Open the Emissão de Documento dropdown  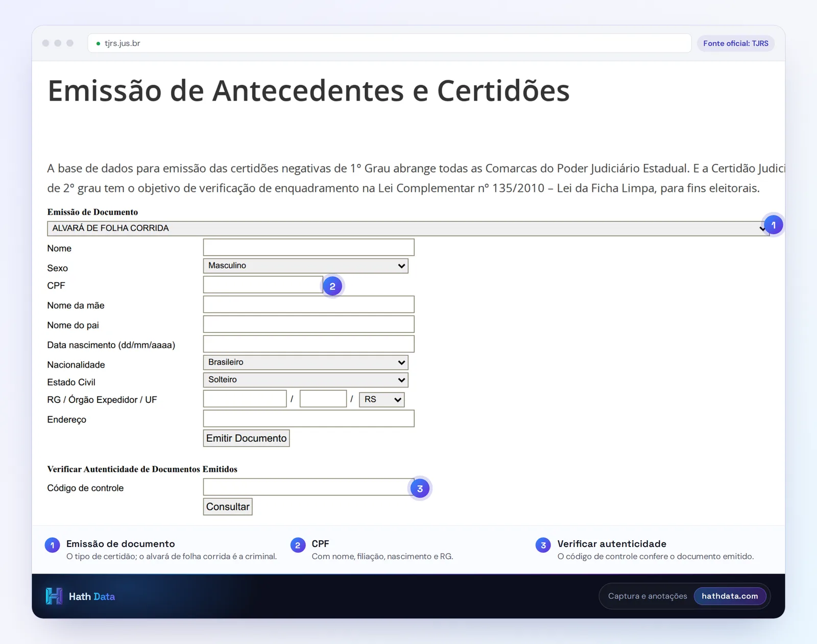click(x=408, y=228)
